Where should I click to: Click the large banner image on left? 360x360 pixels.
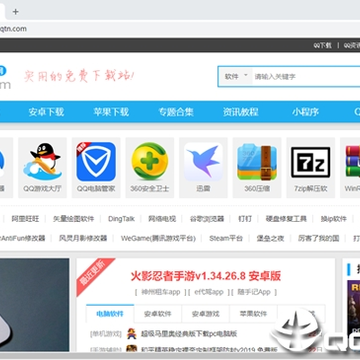click(35, 304)
